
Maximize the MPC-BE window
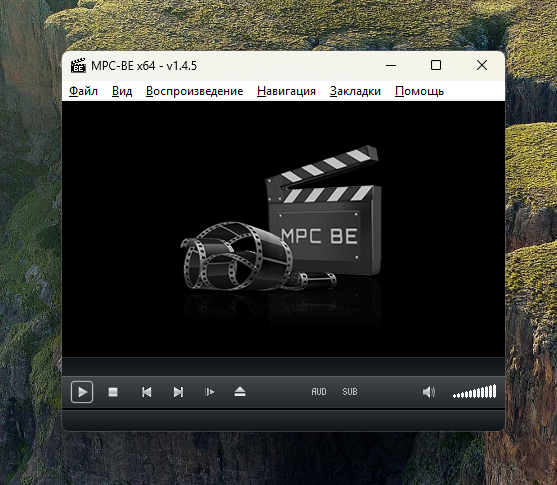pyautogui.click(x=436, y=65)
